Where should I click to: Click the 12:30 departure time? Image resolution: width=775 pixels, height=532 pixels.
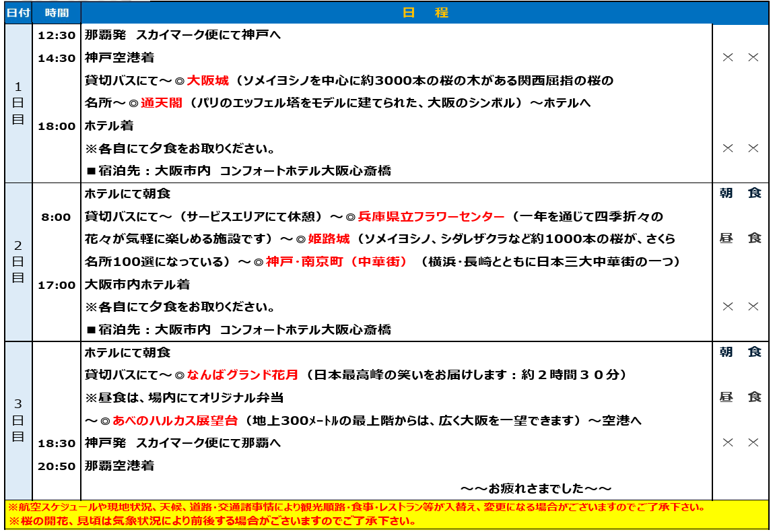[57, 35]
